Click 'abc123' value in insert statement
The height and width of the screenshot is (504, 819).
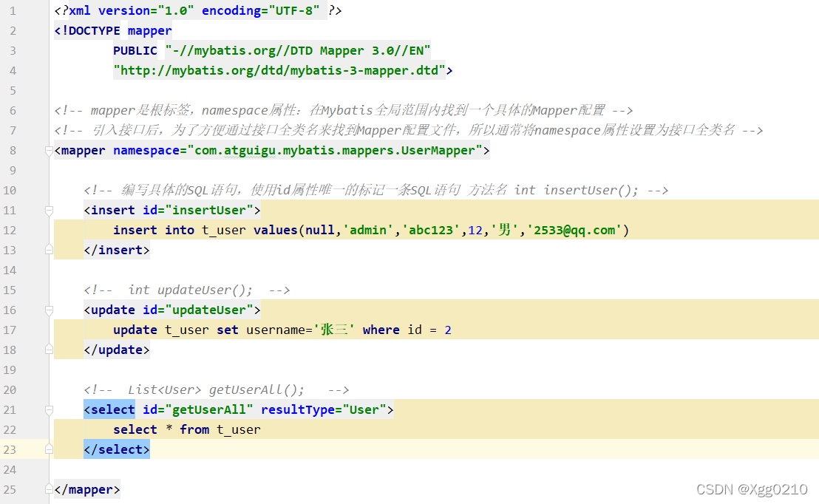[431, 231]
